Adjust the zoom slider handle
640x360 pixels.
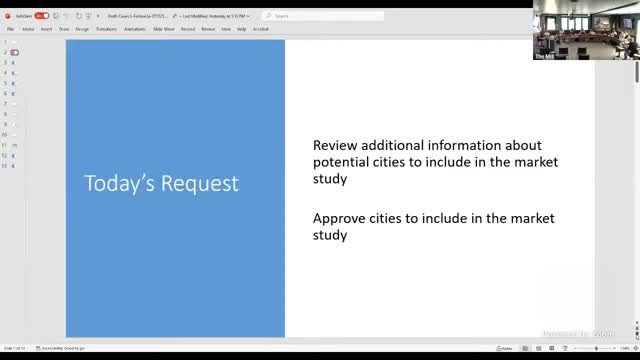click(596, 348)
